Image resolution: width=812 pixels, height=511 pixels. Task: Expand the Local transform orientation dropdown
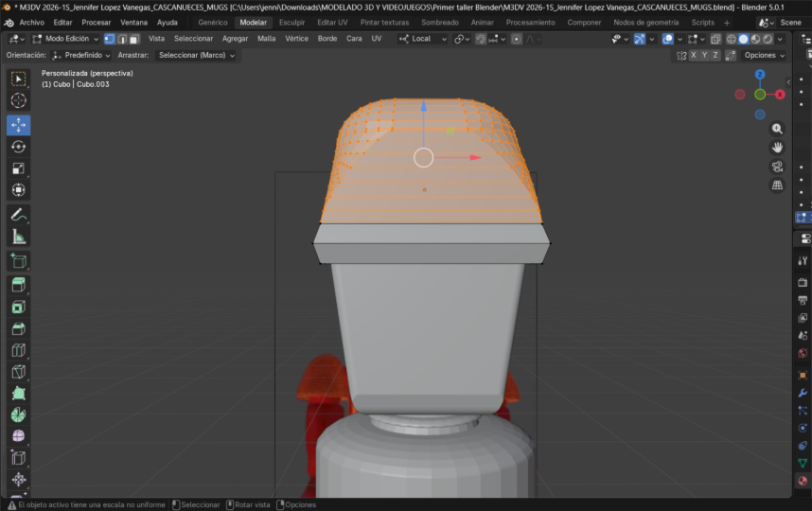tap(421, 39)
